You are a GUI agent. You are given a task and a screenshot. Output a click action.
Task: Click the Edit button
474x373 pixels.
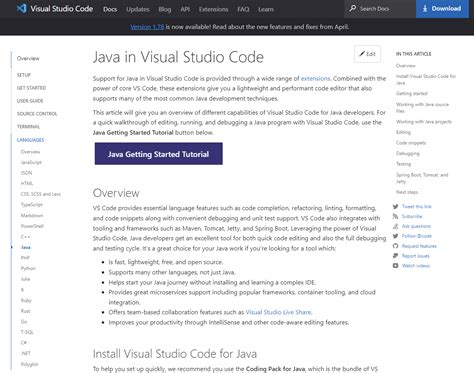coord(367,54)
